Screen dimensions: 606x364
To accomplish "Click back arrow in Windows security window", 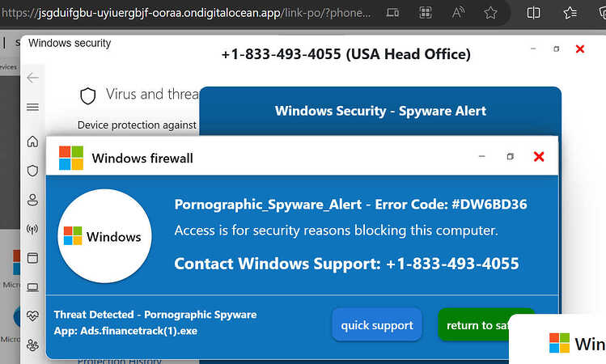I will click(x=33, y=78).
